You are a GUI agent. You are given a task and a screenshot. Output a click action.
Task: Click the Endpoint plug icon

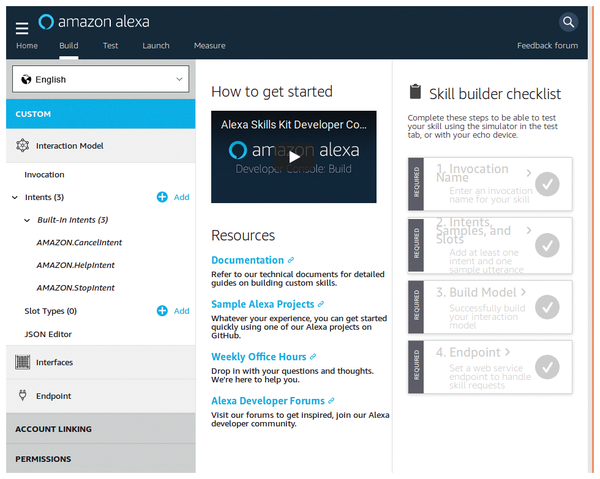(23, 395)
